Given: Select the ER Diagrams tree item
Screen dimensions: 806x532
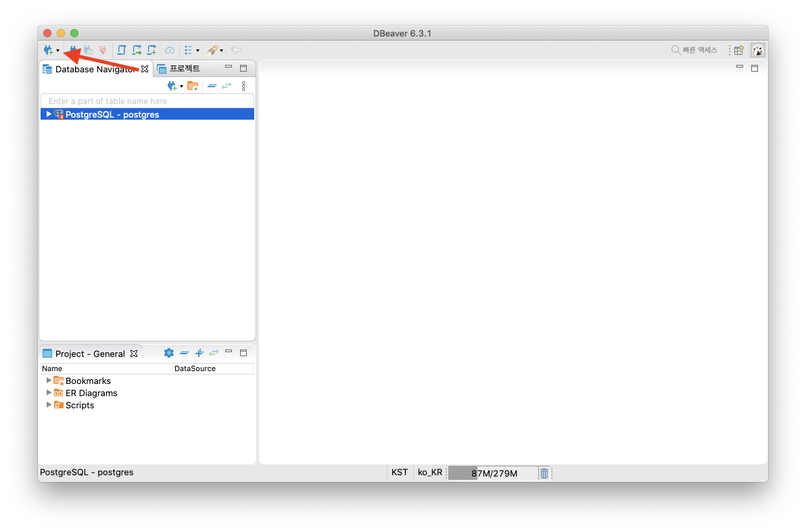Looking at the screenshot, I should [x=91, y=393].
